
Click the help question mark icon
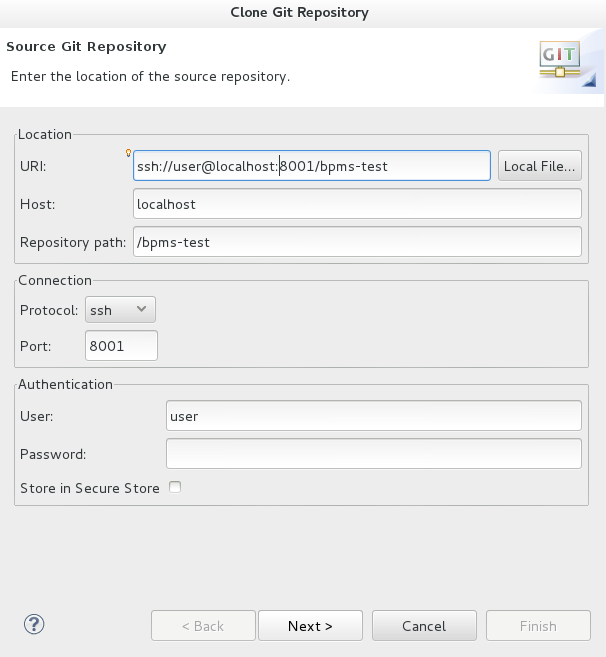(x=34, y=625)
